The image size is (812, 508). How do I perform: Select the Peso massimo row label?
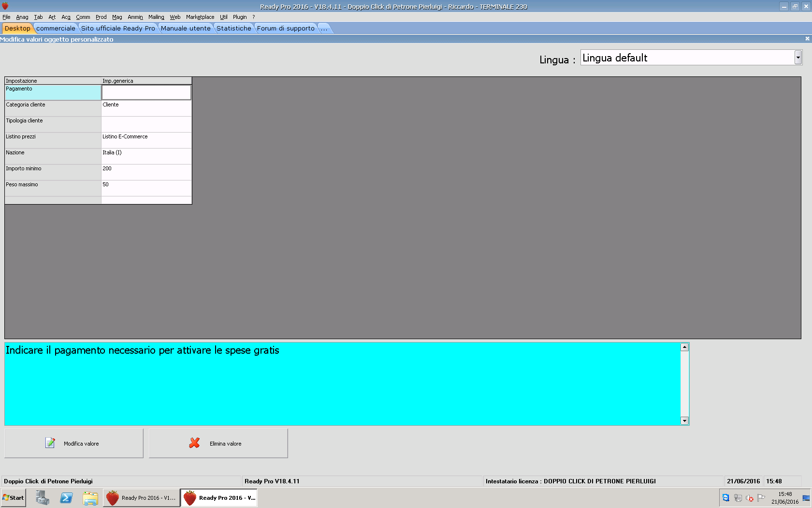pyautogui.click(x=53, y=188)
